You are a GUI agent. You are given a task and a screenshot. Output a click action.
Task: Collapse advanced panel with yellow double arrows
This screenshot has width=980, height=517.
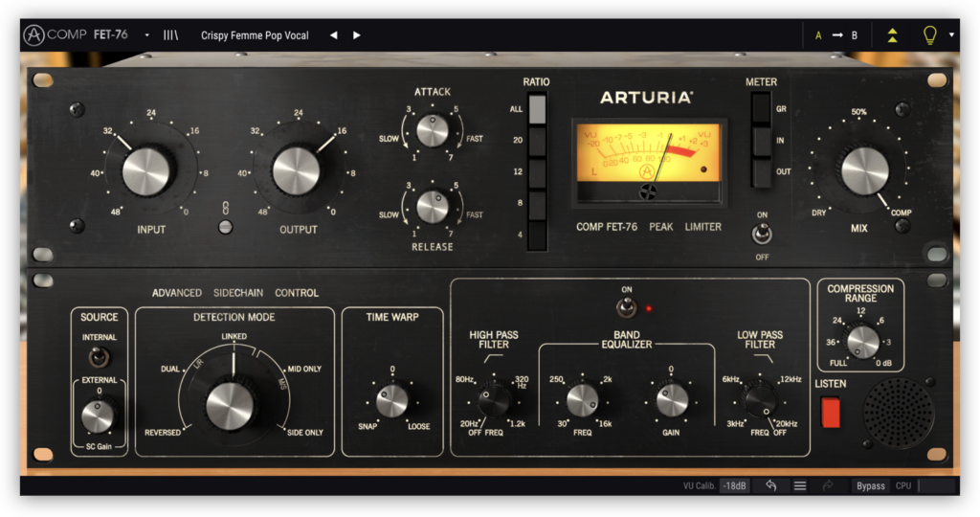893,35
